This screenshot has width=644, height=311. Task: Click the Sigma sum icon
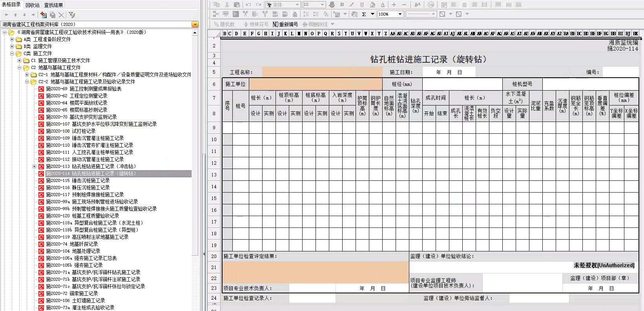click(x=364, y=14)
